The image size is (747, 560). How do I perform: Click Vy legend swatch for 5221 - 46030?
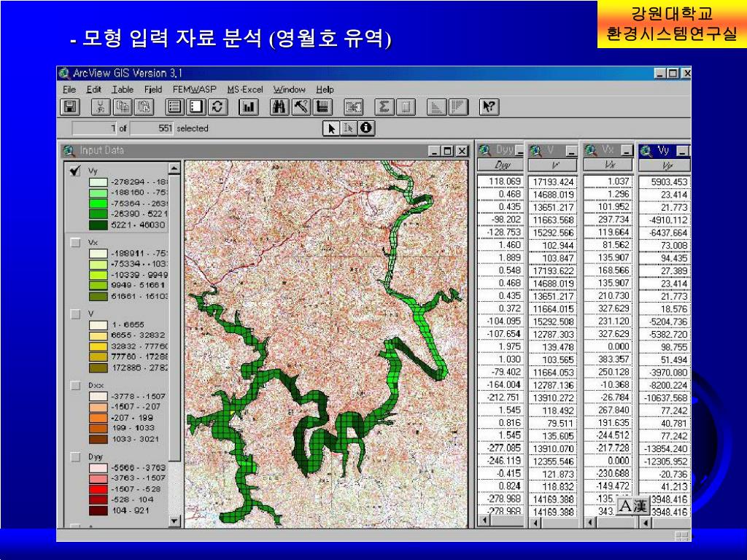[98, 225]
